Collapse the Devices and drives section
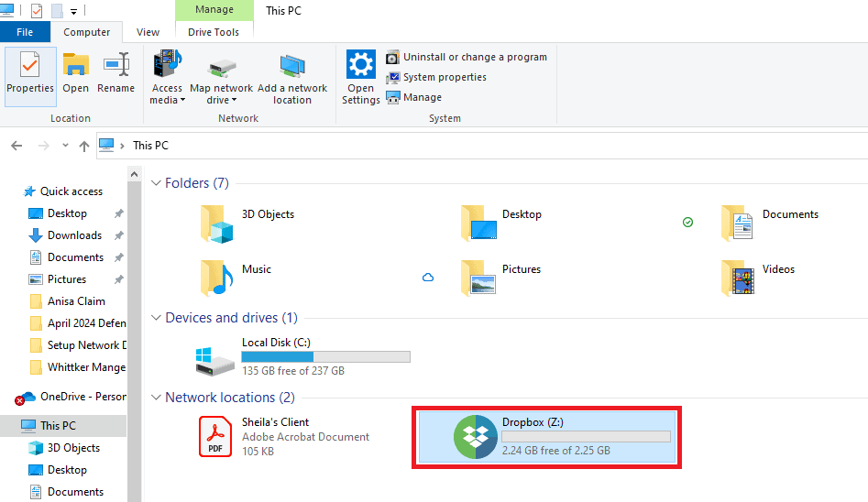This screenshot has height=502, width=868. tap(156, 318)
